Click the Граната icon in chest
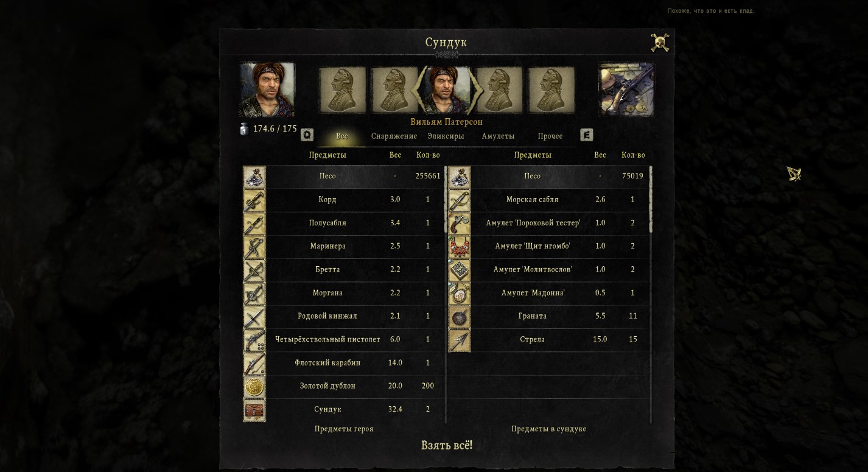Screen dimensions: 868x472 460,317
